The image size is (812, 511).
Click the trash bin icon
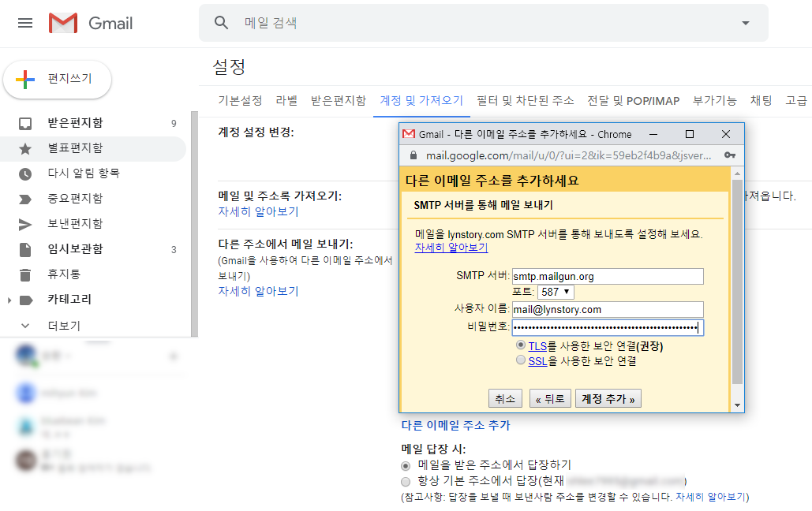click(x=25, y=275)
